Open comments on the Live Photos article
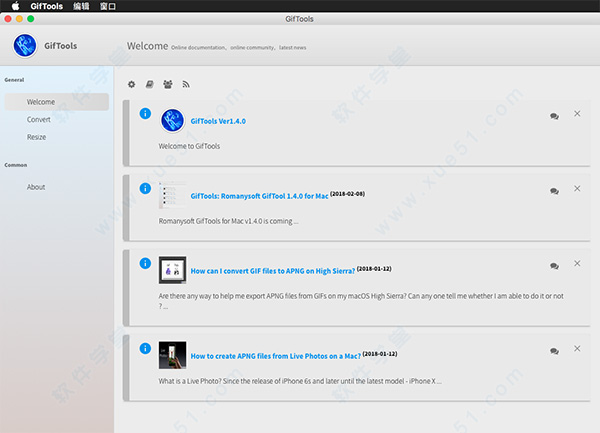 point(554,351)
